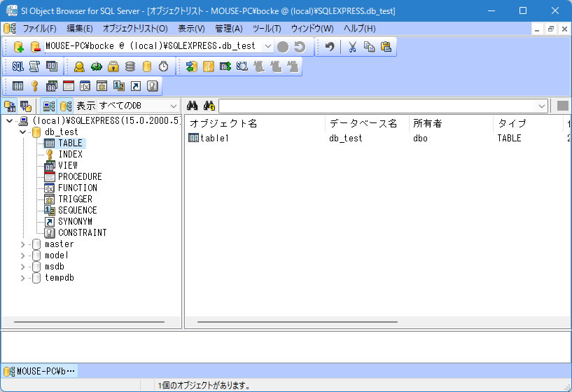
Task: Click the database disconnect icon with red minus
Action: [35, 47]
